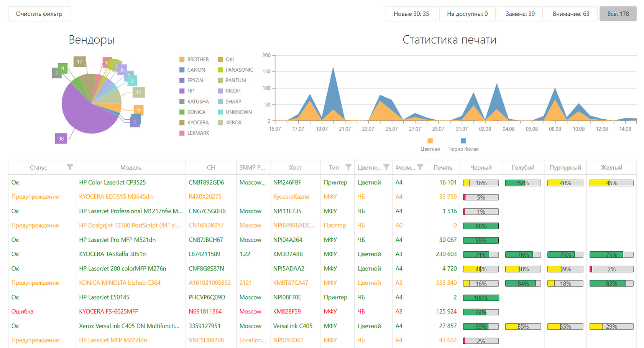
Task: Select HP Color LaserJet CP3525 row
Action: click(x=322, y=183)
